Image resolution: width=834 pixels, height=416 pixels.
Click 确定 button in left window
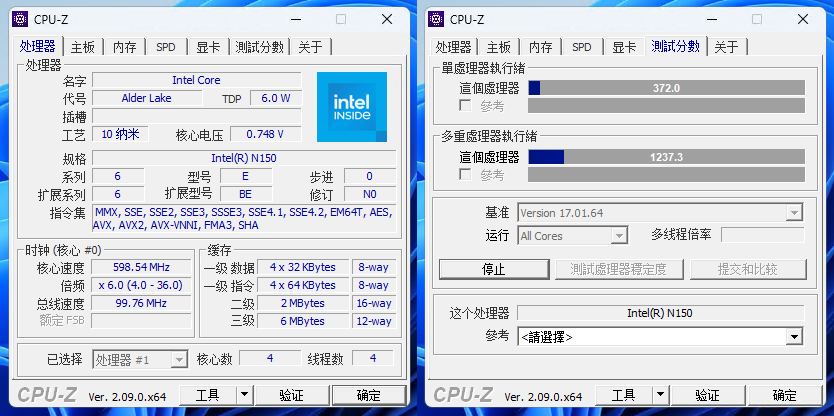369,395
